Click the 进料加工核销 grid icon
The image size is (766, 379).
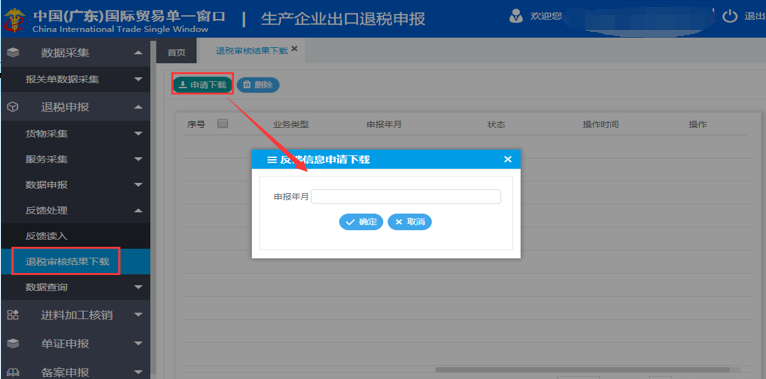click(13, 316)
